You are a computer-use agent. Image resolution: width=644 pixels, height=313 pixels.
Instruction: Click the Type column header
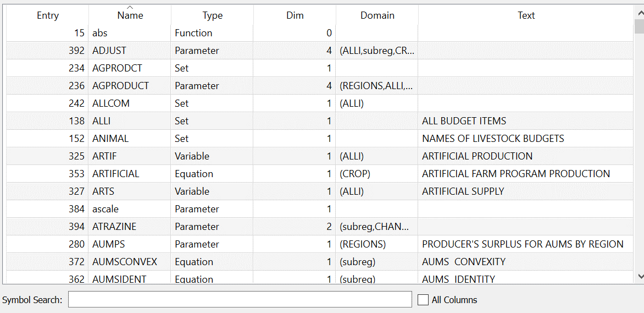(x=212, y=16)
